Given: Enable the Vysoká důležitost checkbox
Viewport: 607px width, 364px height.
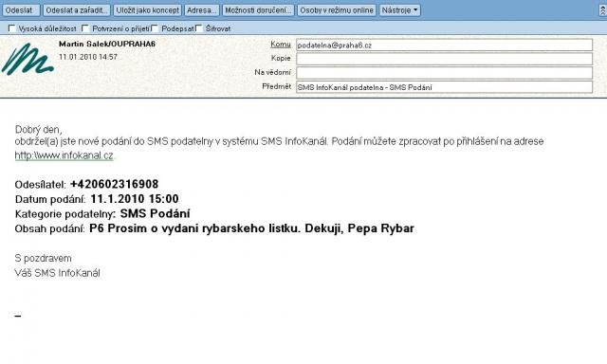Looking at the screenshot, I should [x=11, y=28].
